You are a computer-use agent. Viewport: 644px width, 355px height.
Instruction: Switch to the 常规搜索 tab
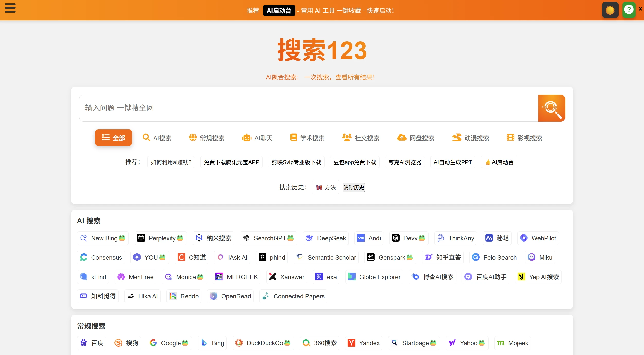point(207,138)
